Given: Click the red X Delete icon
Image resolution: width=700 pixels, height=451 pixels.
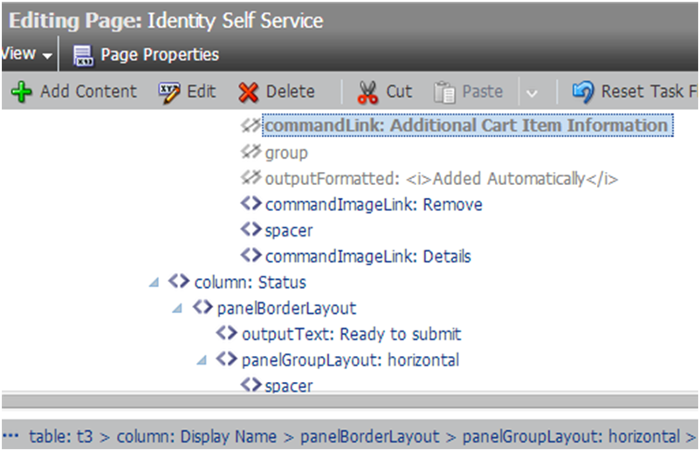Looking at the screenshot, I should coord(249,92).
